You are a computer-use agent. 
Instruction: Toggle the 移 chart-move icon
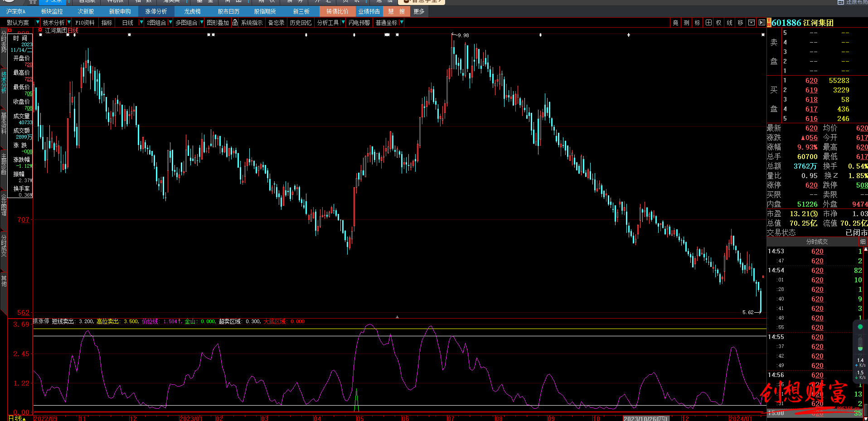pos(741,23)
